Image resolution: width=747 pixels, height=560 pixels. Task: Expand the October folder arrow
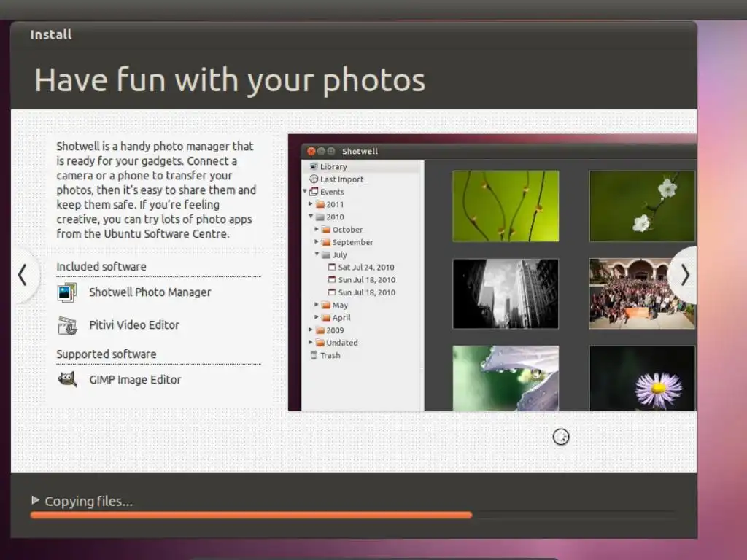317,229
